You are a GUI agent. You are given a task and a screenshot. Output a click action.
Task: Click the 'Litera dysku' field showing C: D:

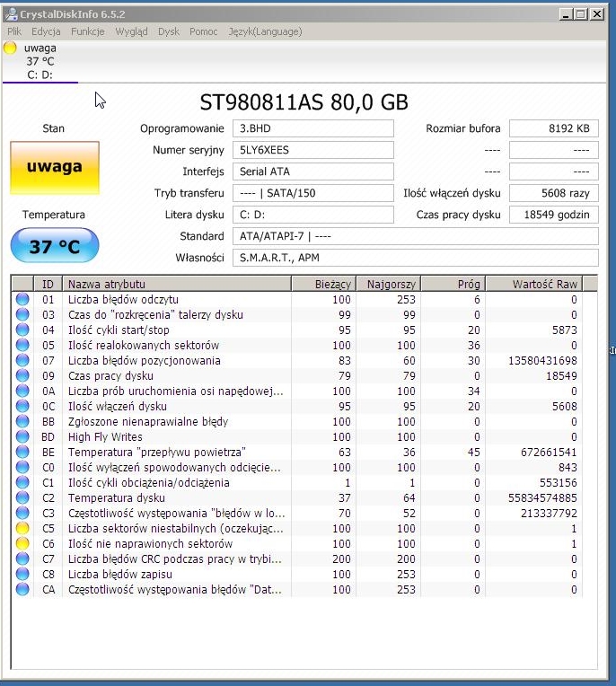pos(313,215)
